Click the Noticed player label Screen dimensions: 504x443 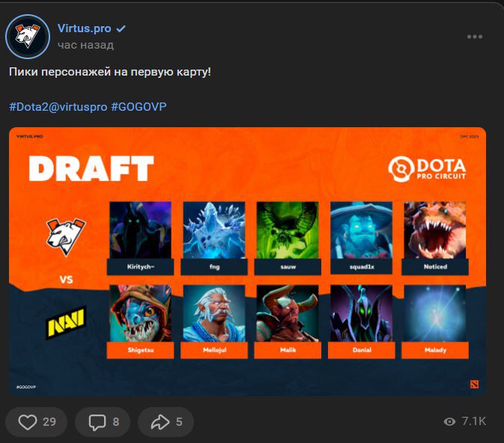click(435, 266)
